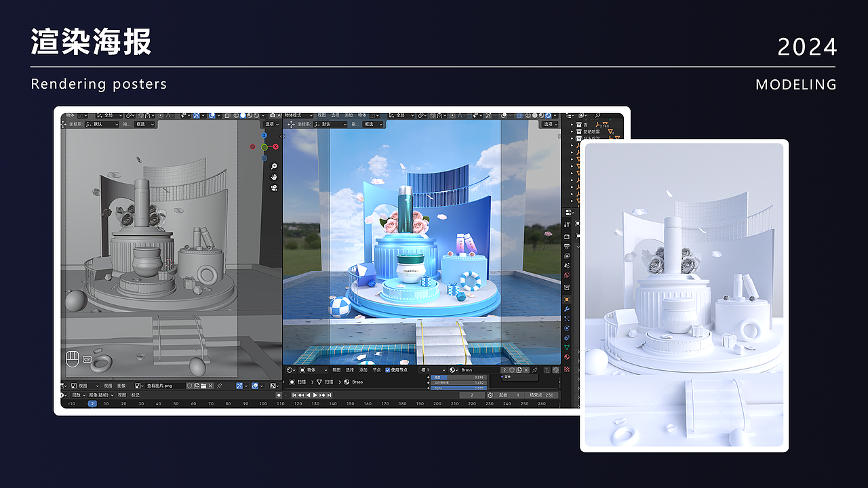Open the 物体 dropdown in node editor header
This screenshot has height=488, width=868.
313,370
